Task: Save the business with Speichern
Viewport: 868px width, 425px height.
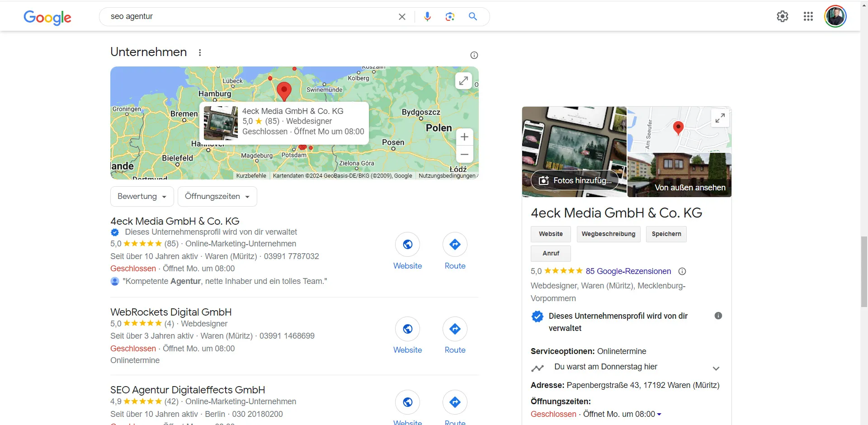Action: point(666,234)
